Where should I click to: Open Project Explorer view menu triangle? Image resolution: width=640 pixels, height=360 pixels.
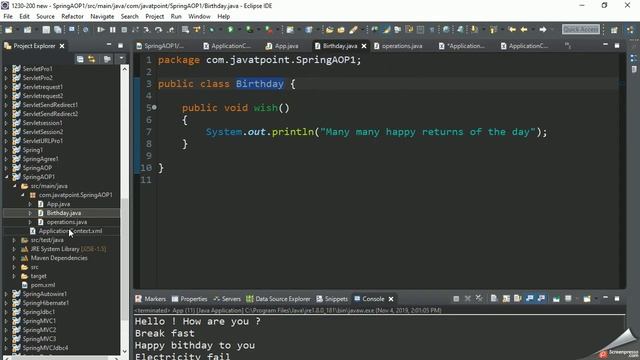point(121,59)
